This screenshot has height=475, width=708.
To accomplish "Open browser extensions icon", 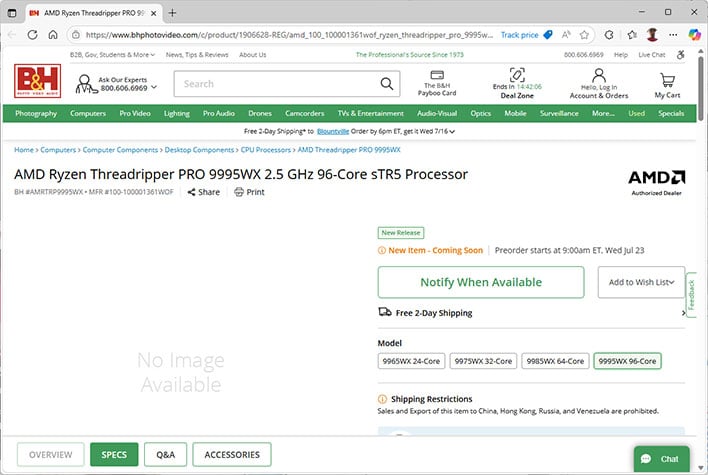I will [609, 35].
